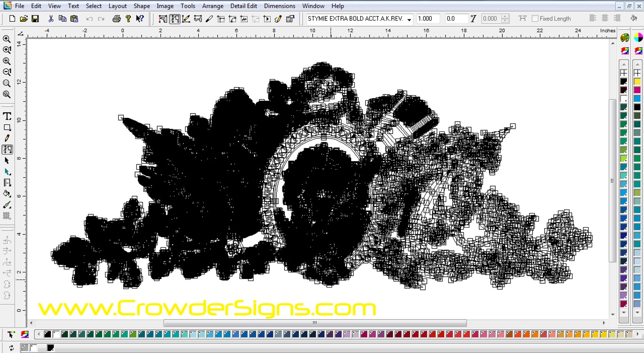Select the measure ruler tool in left toolbox
The height and width of the screenshot is (353, 644).
(7, 183)
